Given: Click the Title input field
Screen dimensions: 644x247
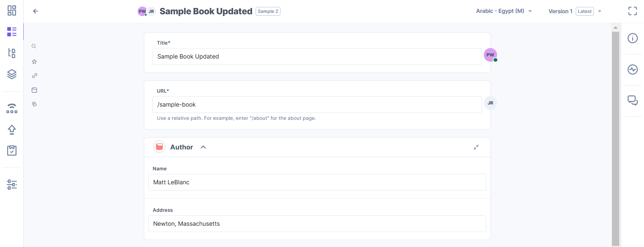Looking at the screenshot, I should point(317,56).
